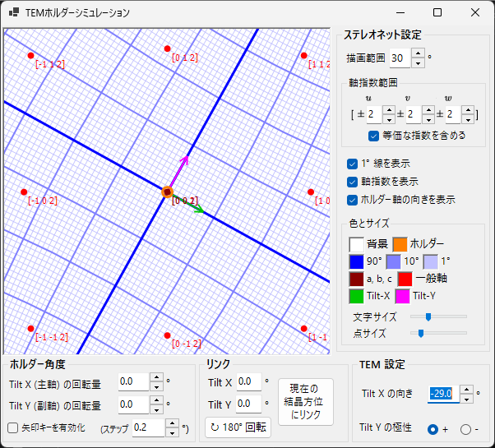Decrease 描画範囲 value with down arrow
The width and height of the screenshot is (495, 448).
point(418,62)
